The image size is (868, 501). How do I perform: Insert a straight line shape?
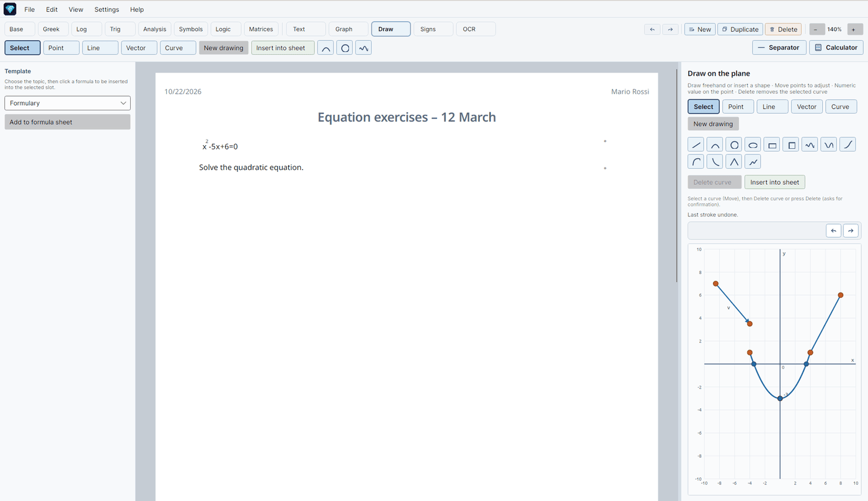tap(696, 145)
